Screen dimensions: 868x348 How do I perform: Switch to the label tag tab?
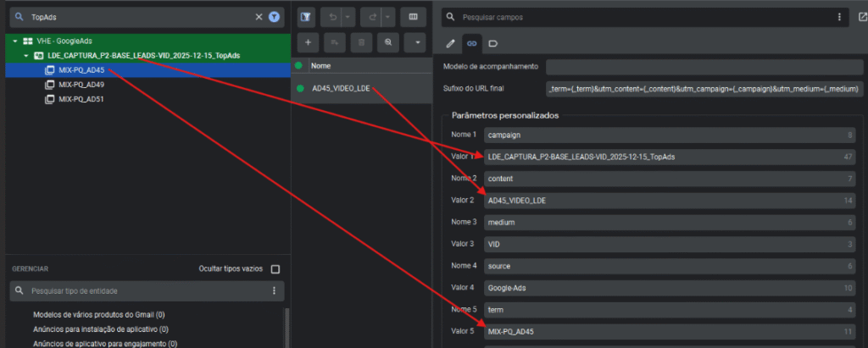point(492,42)
